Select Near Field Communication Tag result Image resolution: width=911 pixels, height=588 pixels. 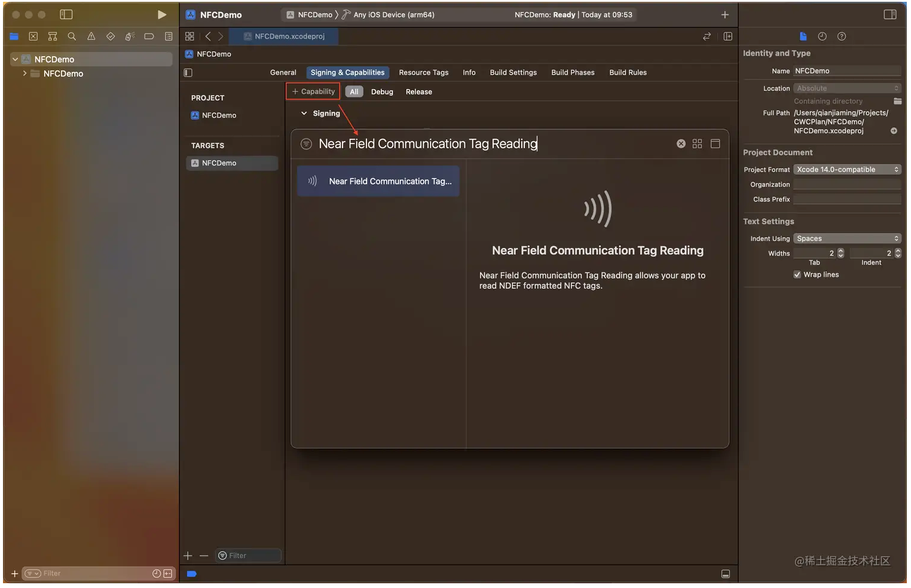click(x=378, y=181)
